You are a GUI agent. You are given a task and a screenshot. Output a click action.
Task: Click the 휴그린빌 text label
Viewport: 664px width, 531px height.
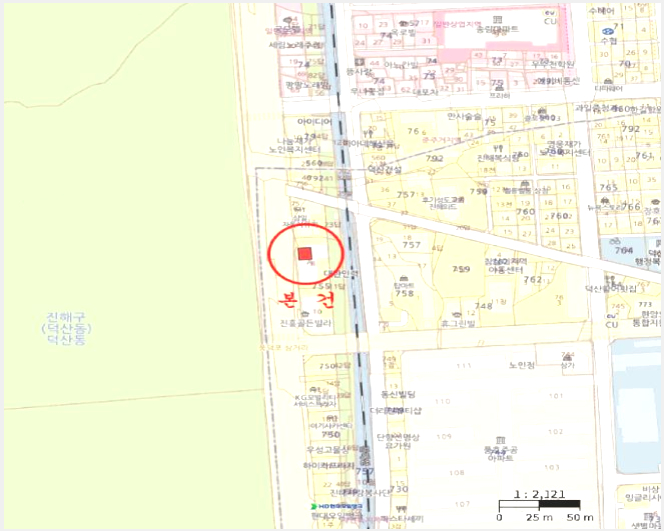click(458, 324)
